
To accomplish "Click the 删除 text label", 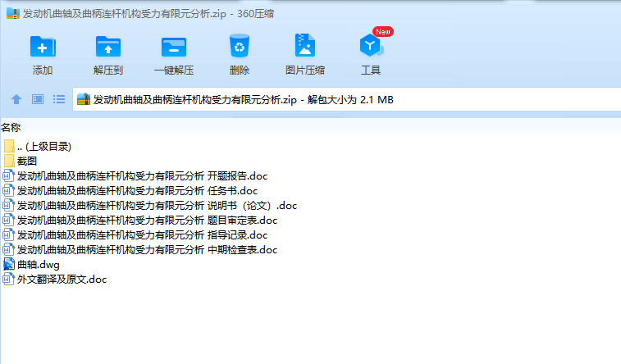I will (x=240, y=70).
